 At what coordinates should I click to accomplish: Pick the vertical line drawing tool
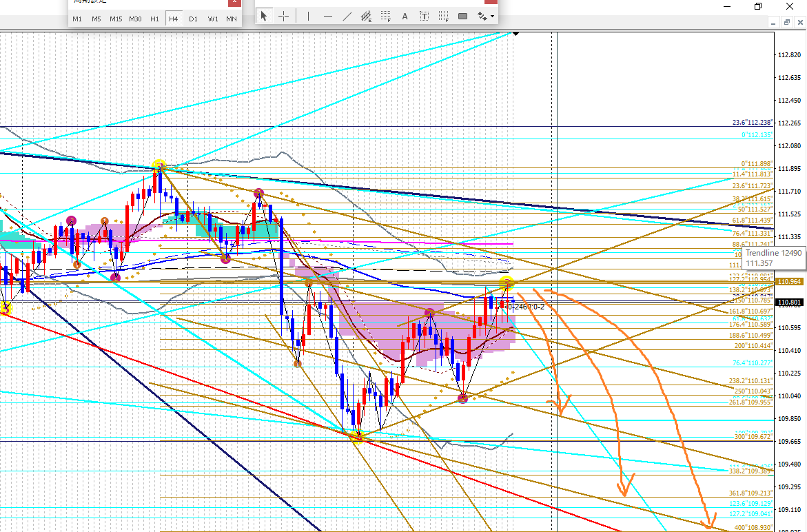[307, 17]
